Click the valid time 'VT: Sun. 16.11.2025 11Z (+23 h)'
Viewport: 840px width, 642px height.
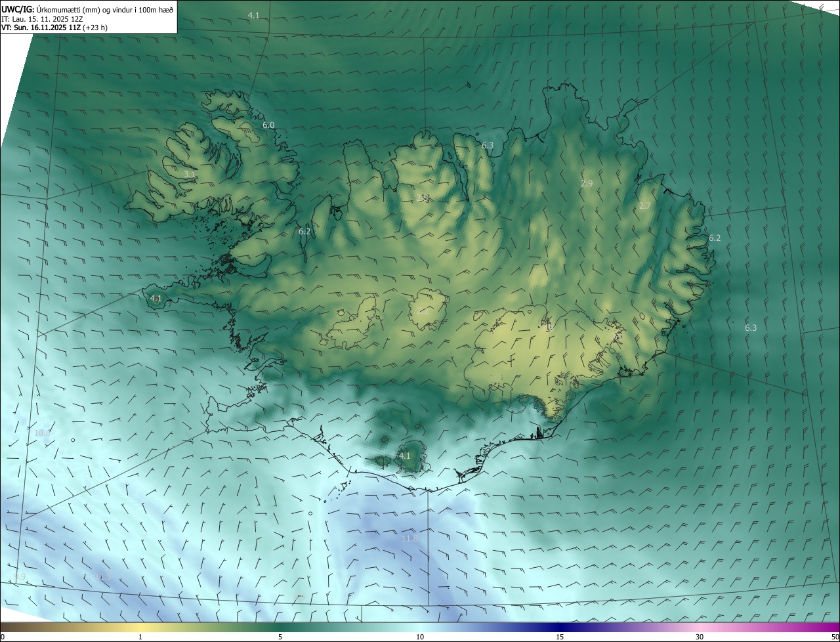click(x=54, y=28)
